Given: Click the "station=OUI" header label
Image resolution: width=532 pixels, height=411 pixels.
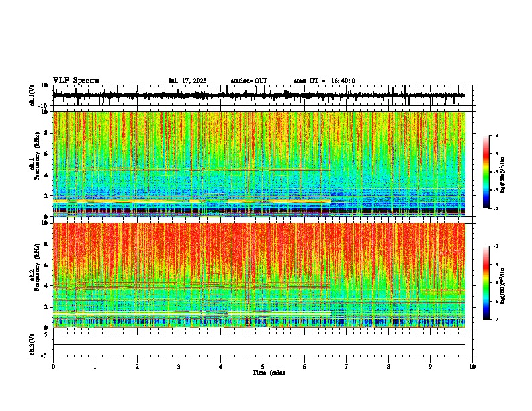Looking at the screenshot, I should [x=249, y=81].
